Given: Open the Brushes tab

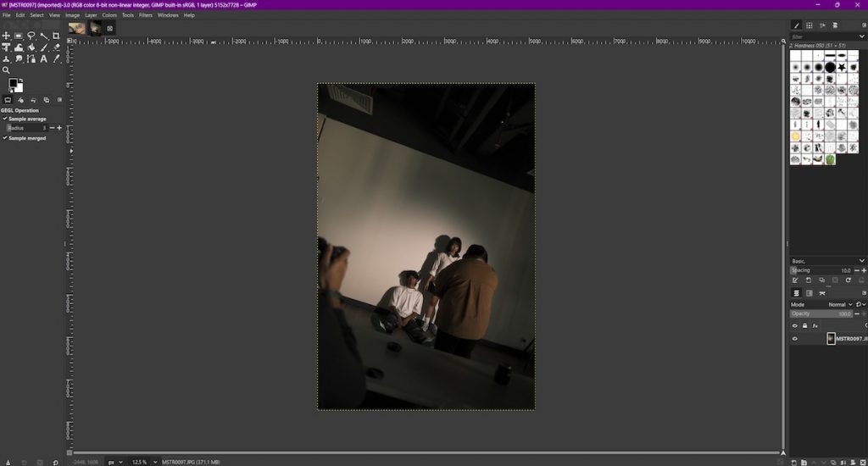Looking at the screenshot, I should (797, 25).
